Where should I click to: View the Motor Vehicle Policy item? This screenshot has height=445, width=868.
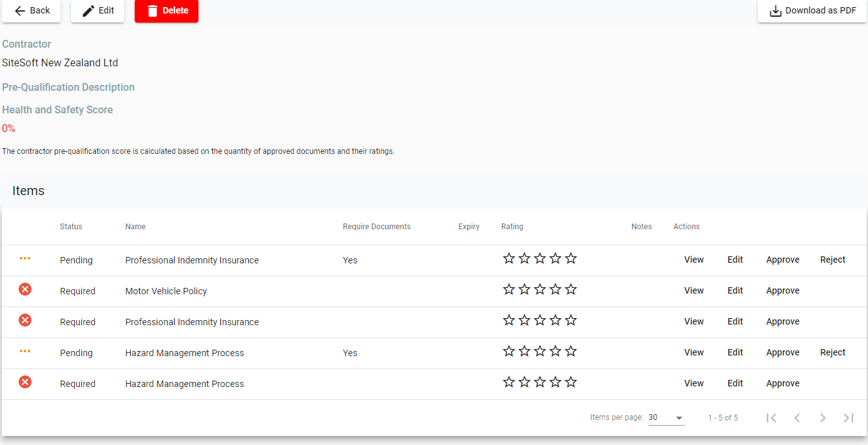click(x=693, y=291)
